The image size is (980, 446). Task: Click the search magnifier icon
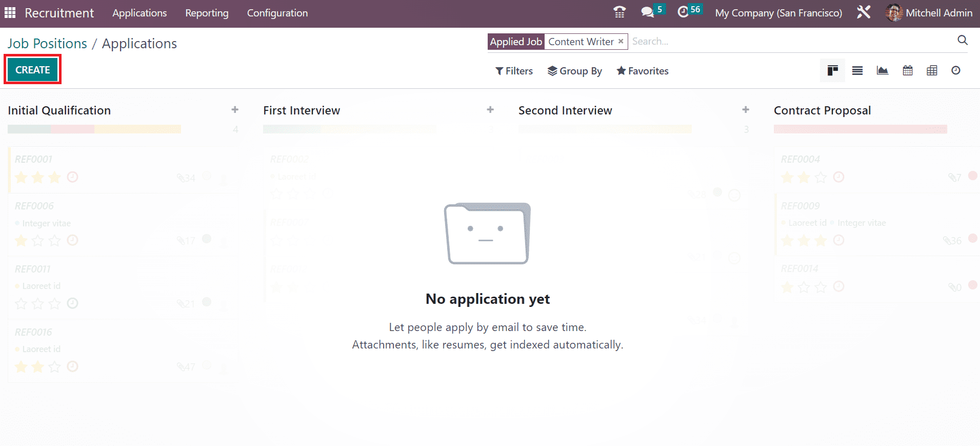pyautogui.click(x=963, y=41)
